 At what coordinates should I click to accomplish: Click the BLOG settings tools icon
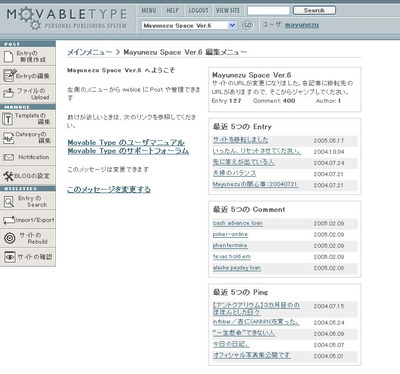click(x=8, y=176)
